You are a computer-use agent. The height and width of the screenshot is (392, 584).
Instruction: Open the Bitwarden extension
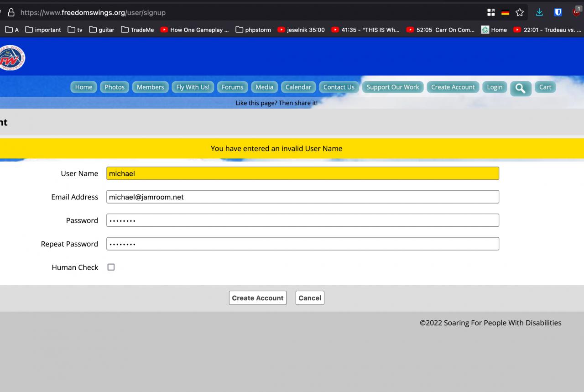click(558, 13)
